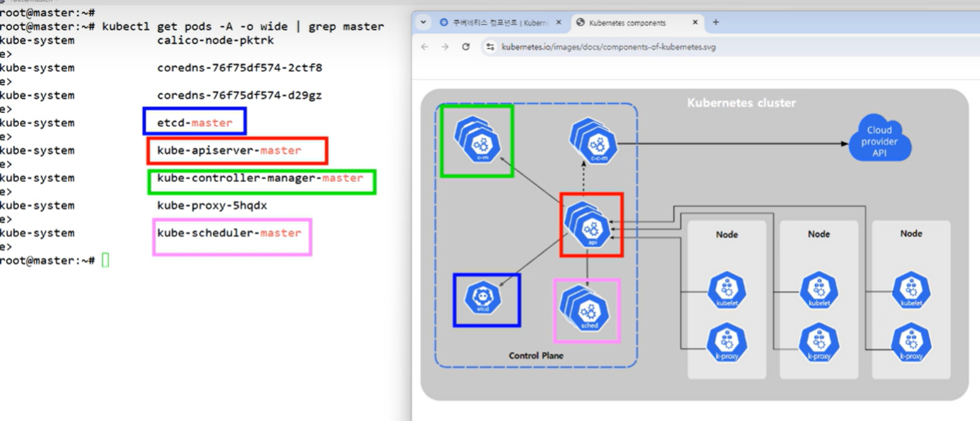Click the api server icon

click(x=588, y=225)
